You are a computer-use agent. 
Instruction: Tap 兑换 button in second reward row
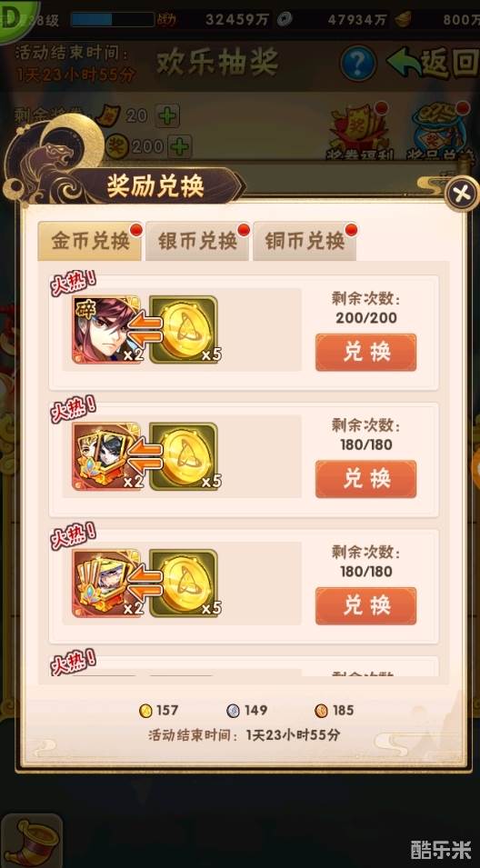tap(366, 479)
